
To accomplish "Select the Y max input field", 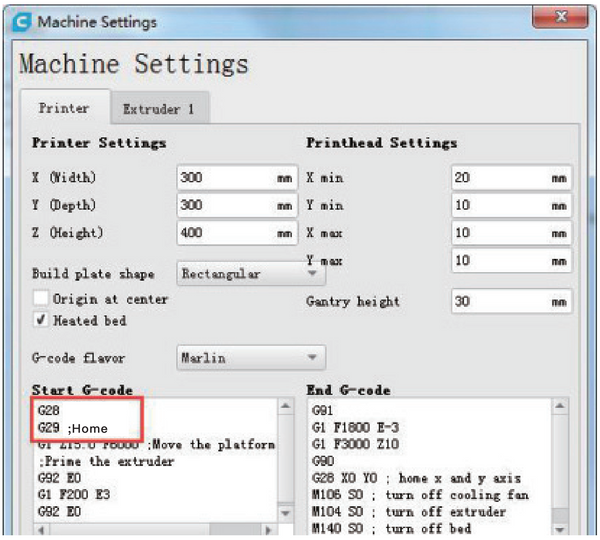I will pos(510,261).
